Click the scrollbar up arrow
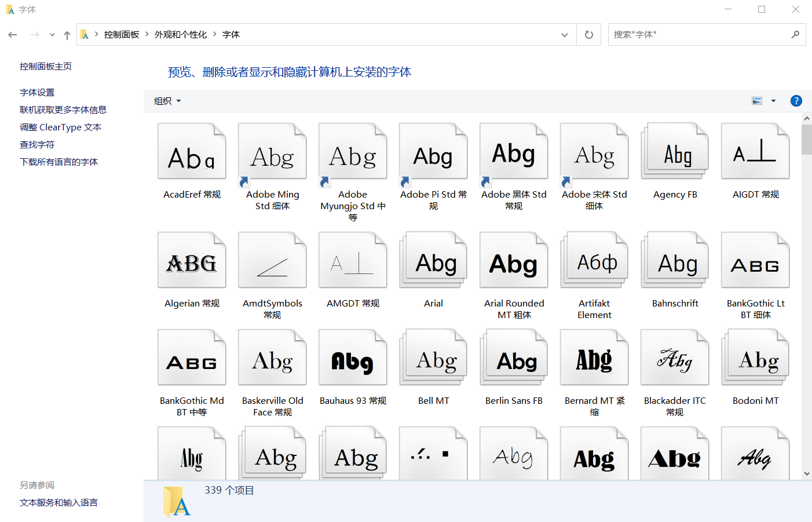The width and height of the screenshot is (812, 522). [807, 118]
